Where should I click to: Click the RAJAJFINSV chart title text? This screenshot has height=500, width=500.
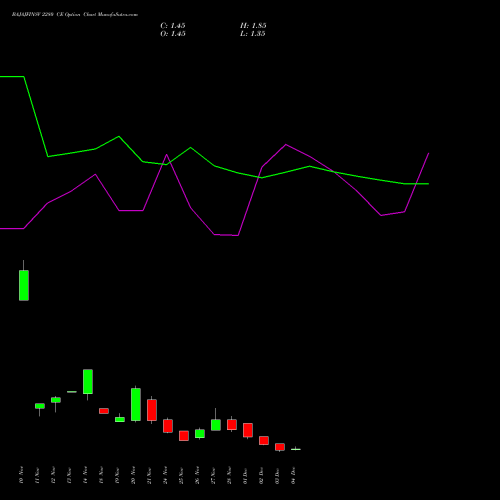75,15
